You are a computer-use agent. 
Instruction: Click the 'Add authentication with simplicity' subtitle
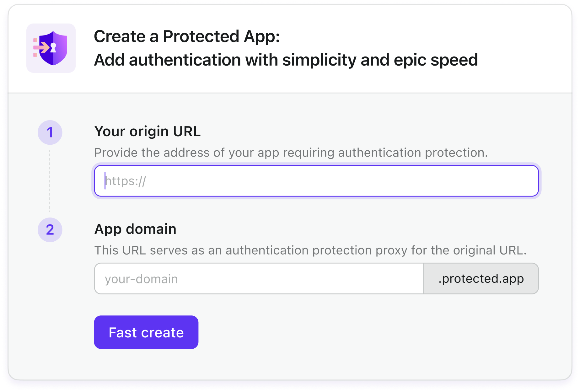tap(286, 60)
